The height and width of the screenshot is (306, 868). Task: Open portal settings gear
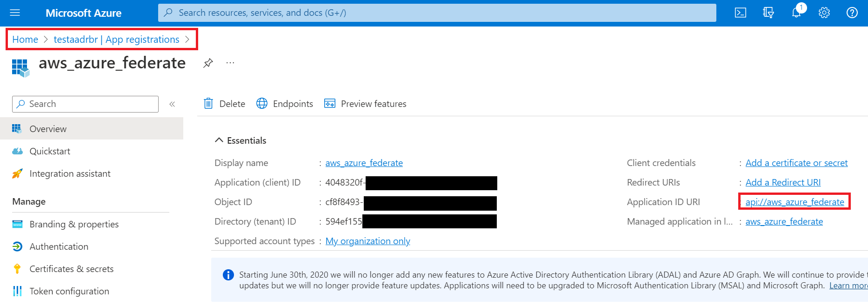click(824, 13)
